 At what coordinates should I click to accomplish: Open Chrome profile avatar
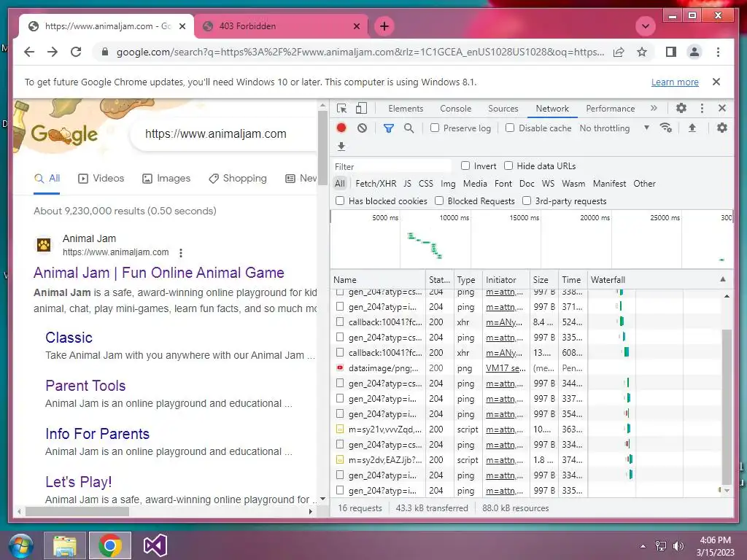(x=694, y=52)
